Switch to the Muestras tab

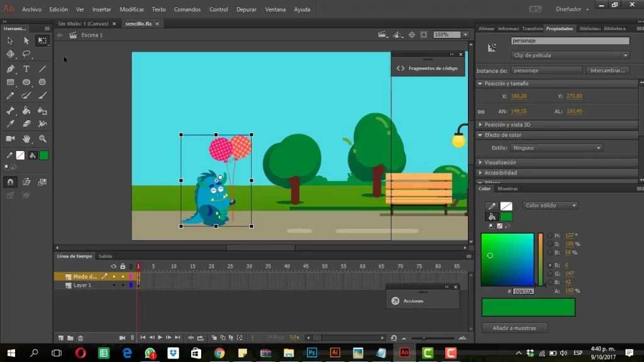tap(508, 189)
